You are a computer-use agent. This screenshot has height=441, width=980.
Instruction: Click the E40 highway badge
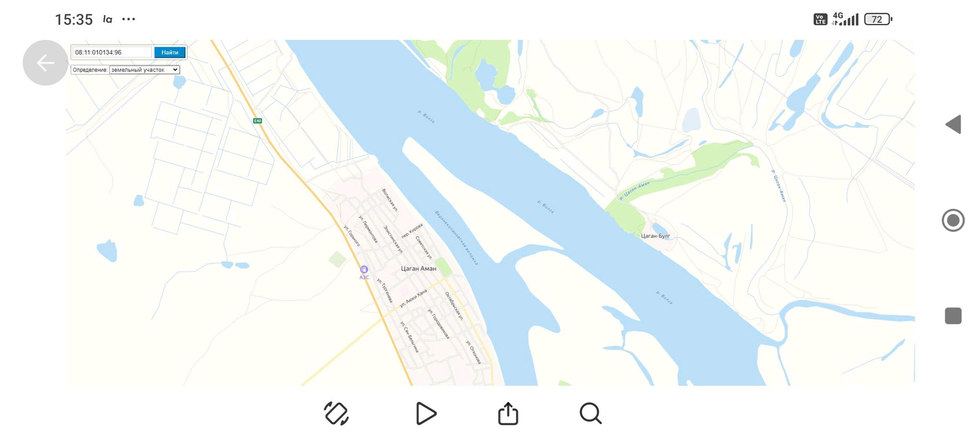tap(258, 121)
